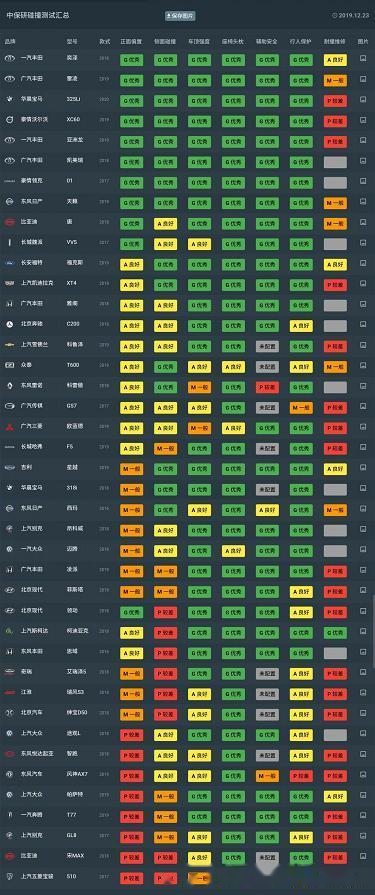375x895 pixels.
Task: Click the orange M 一般 cell in GS7 row
Action: pyautogui.click(x=301, y=407)
